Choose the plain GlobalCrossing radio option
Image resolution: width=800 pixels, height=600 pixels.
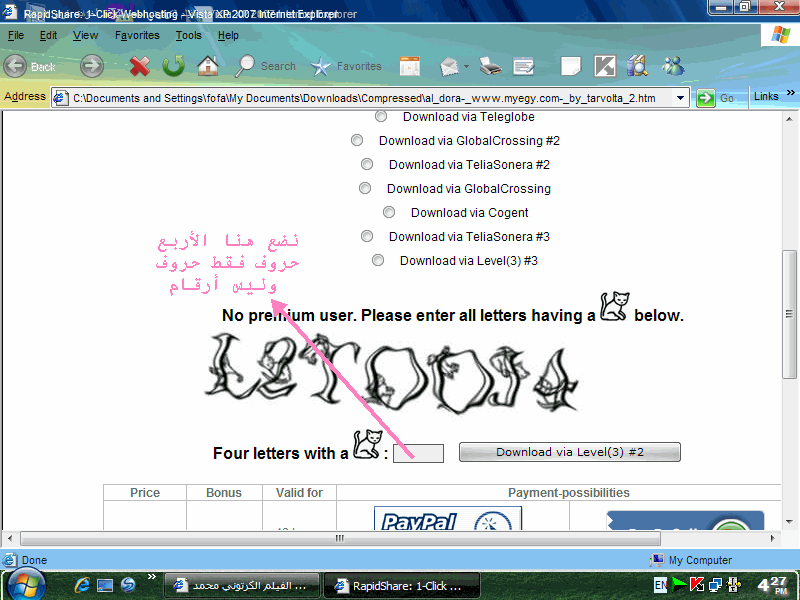coord(365,188)
